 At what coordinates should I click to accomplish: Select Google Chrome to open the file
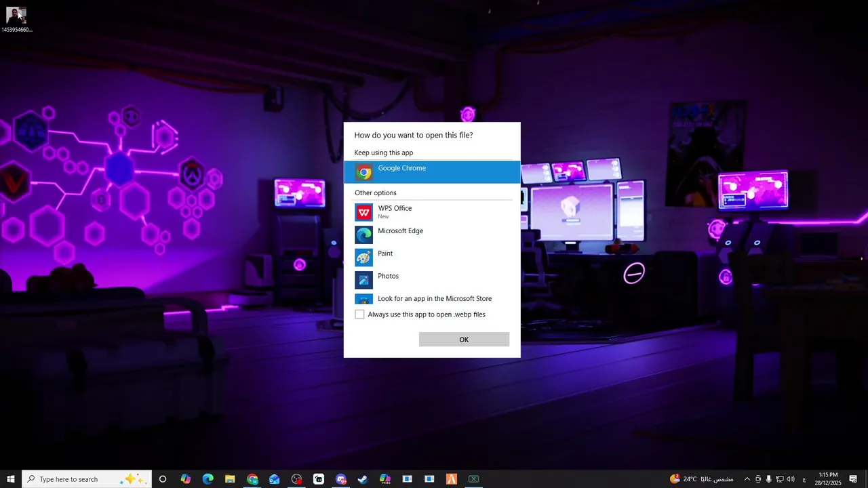pyautogui.click(x=432, y=172)
